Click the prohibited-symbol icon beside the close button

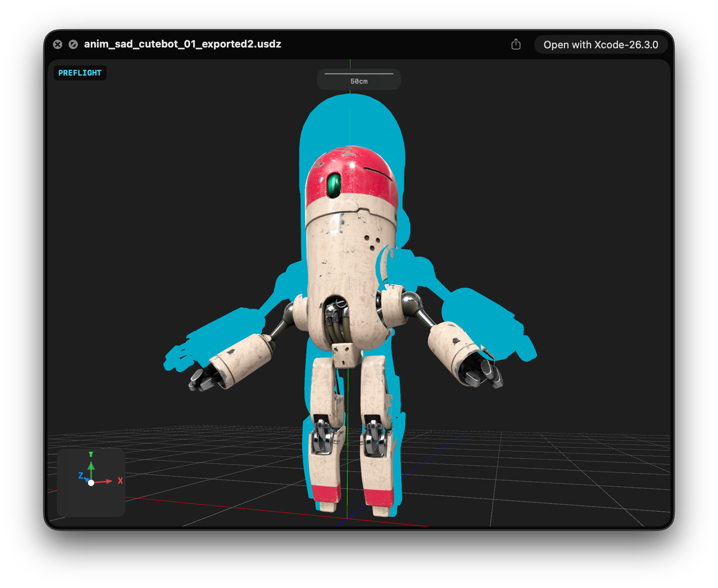(x=74, y=44)
